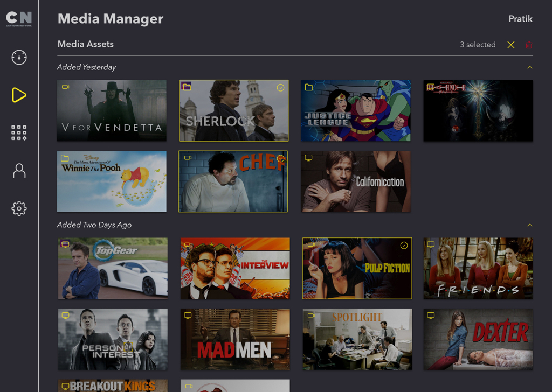The width and height of the screenshot is (552, 392).
Task: Open the apps grid icon in the sidebar
Action: tap(19, 133)
